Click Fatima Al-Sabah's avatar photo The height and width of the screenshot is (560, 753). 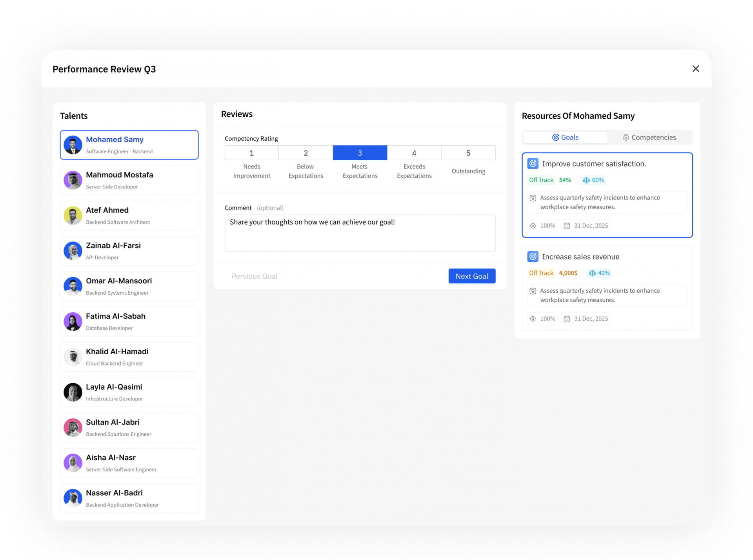click(x=73, y=321)
